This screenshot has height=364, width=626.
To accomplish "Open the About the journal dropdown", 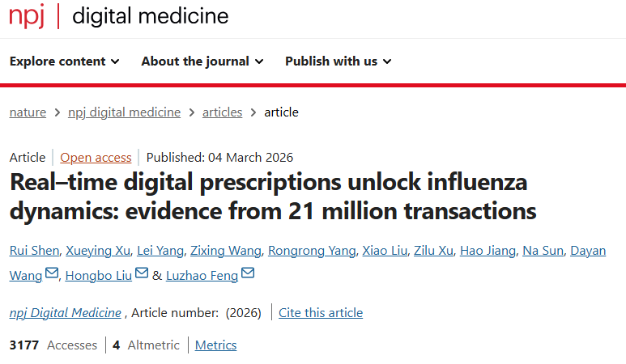I will [x=202, y=61].
